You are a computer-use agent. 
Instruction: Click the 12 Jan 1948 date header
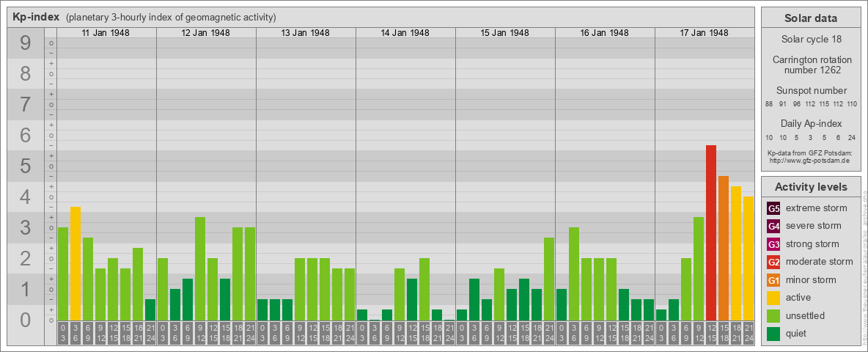(x=205, y=33)
